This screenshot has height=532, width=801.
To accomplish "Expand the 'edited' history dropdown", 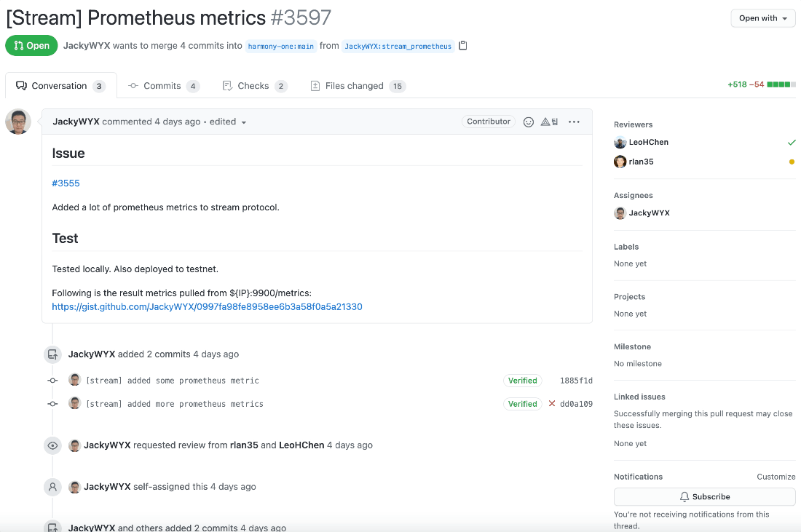I will 228,122.
